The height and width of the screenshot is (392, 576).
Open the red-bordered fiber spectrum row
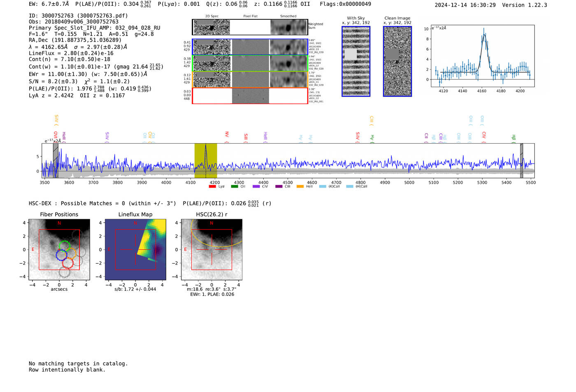point(250,95)
